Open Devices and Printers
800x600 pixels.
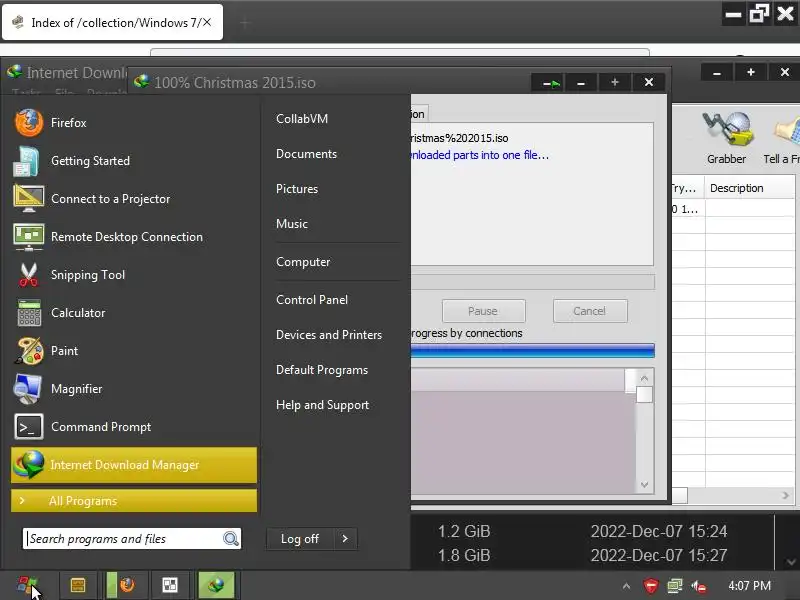[329, 335]
